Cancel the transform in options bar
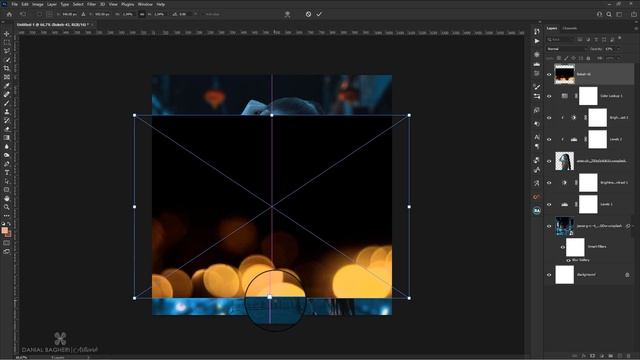The width and height of the screenshot is (640, 360). (x=308, y=14)
